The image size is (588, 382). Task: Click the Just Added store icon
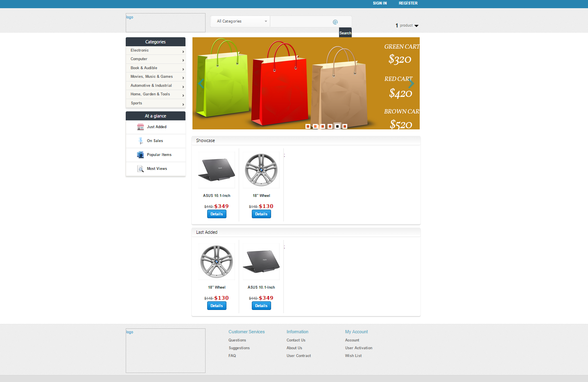pyautogui.click(x=140, y=127)
